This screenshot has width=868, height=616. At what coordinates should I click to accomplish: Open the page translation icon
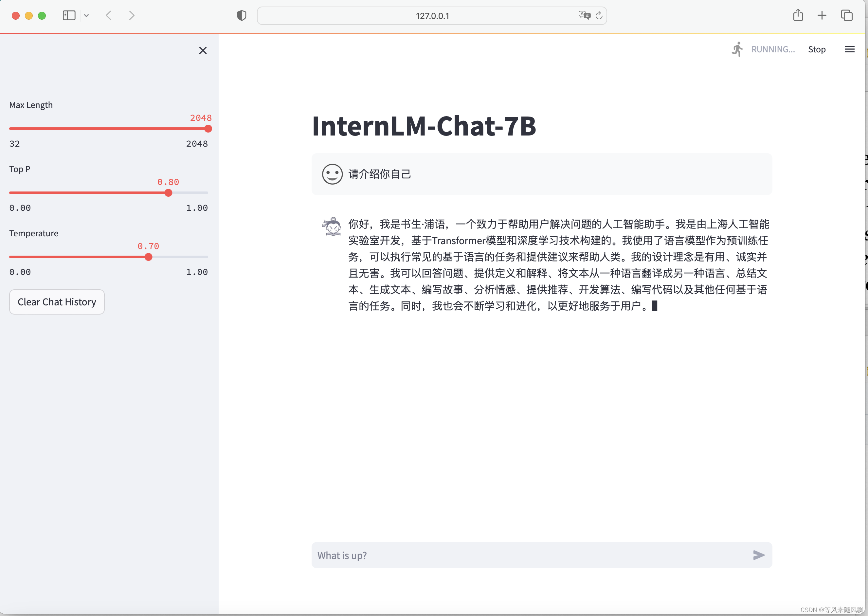click(584, 15)
